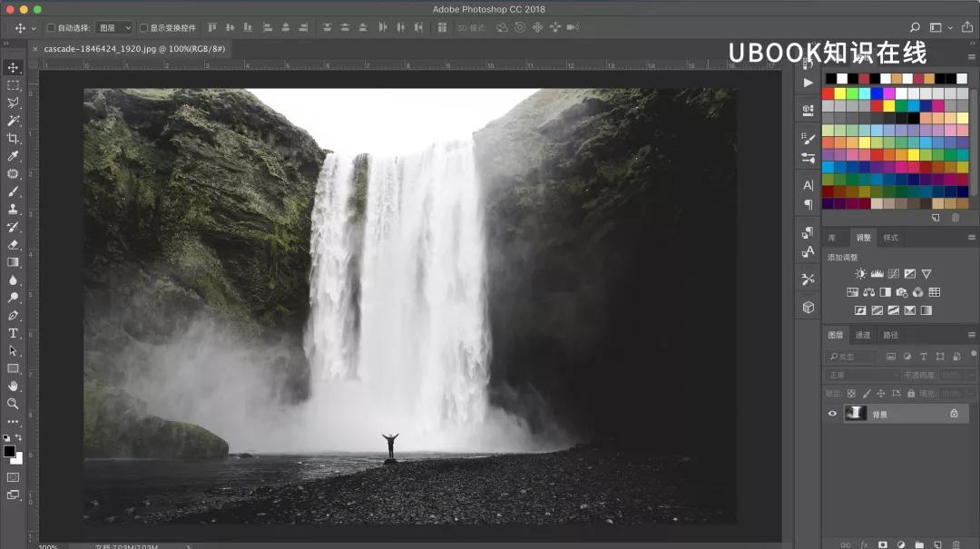Enable the 自动选择 checkbox
The width and height of the screenshot is (980, 549).
[x=51, y=27]
